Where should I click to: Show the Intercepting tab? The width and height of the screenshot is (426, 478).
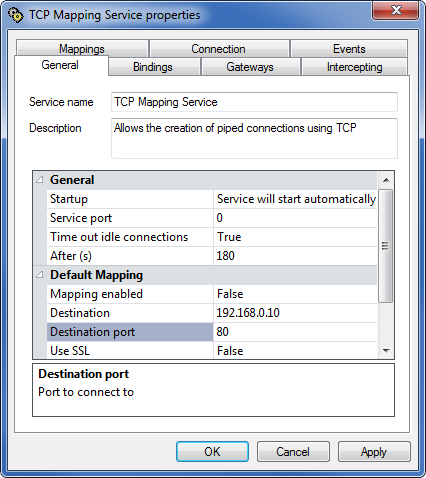coord(354,67)
